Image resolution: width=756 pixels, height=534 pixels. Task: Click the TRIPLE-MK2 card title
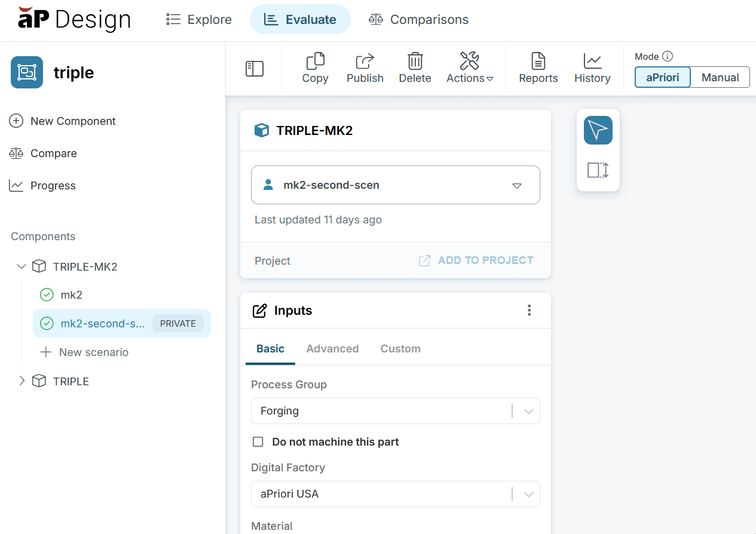(314, 130)
